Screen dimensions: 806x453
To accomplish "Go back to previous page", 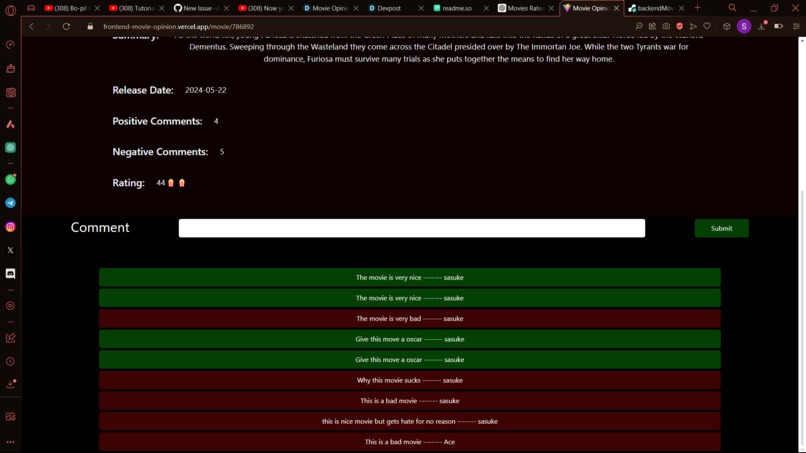I will [31, 26].
